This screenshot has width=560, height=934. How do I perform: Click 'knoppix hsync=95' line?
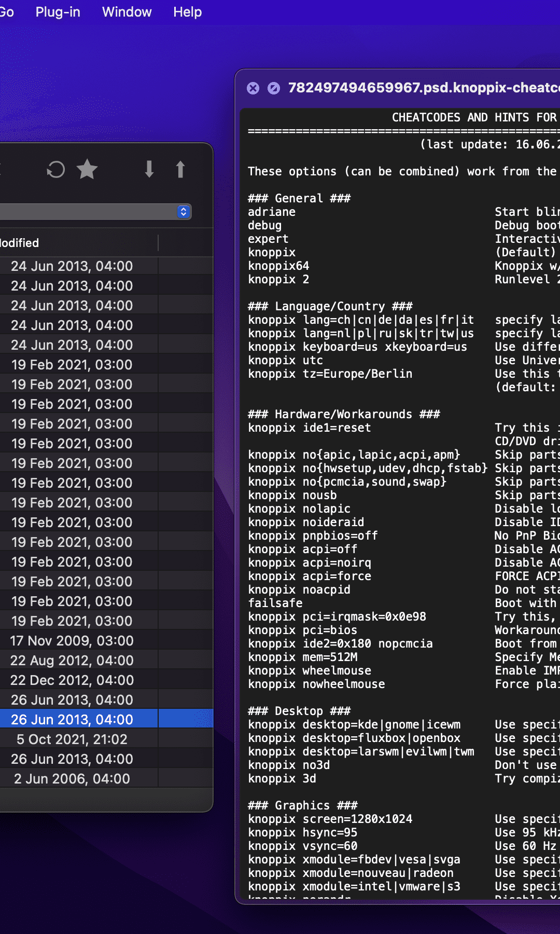click(x=303, y=832)
